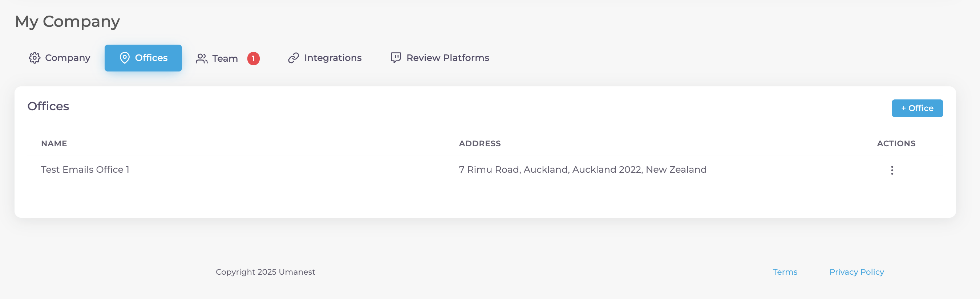This screenshot has height=299, width=980.
Task: Switch to the Company tab label
Action: tap(67, 58)
